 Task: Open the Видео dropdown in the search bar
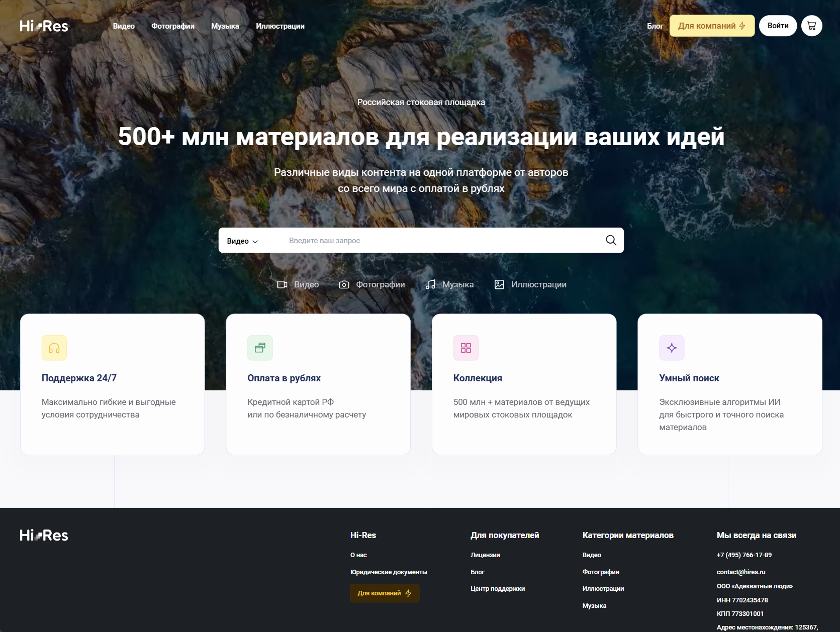pyautogui.click(x=242, y=241)
